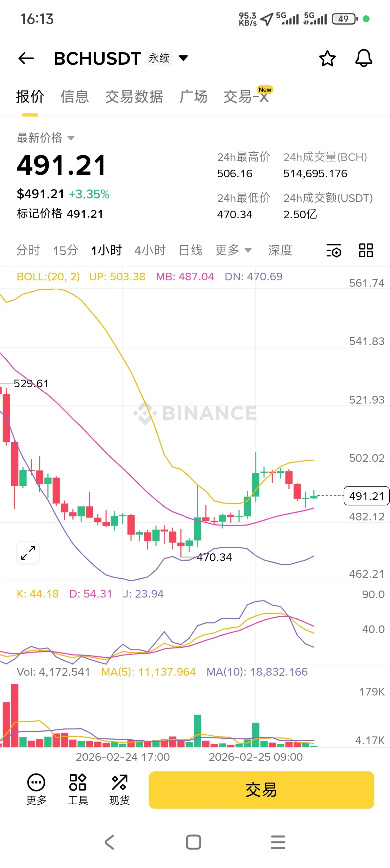Tap Android recent apps button
This screenshot has width=390, height=868.
point(278,842)
